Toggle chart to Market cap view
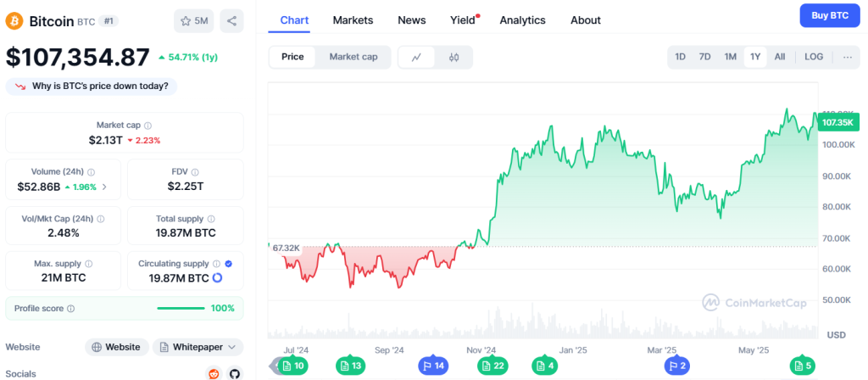Image resolution: width=868 pixels, height=380 pixels. coord(353,57)
